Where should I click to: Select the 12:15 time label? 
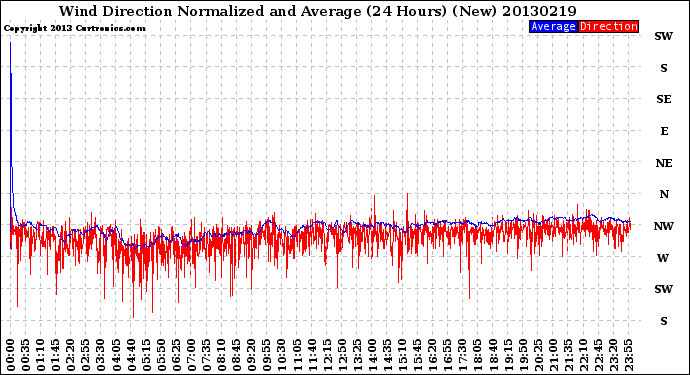coord(327,355)
